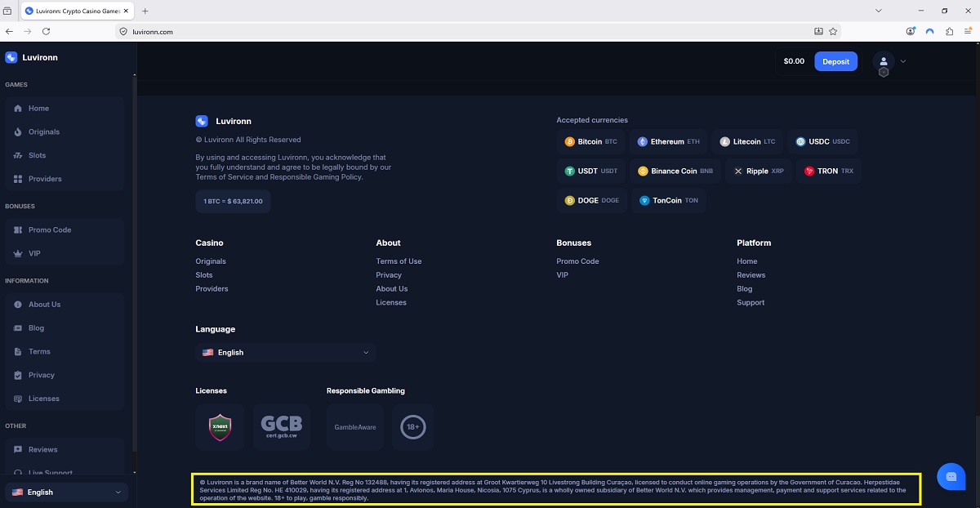
Task: Open browser extensions puzzle icon
Action: click(949, 31)
